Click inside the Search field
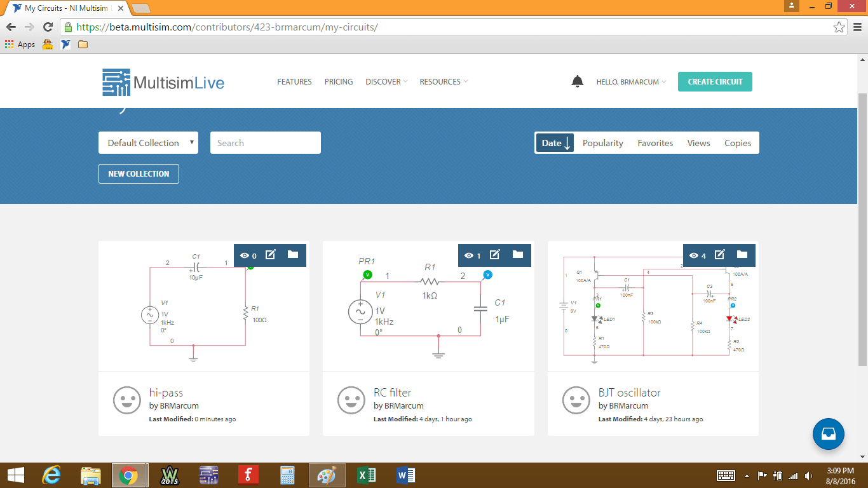Image resolution: width=868 pixels, height=488 pixels. [265, 143]
